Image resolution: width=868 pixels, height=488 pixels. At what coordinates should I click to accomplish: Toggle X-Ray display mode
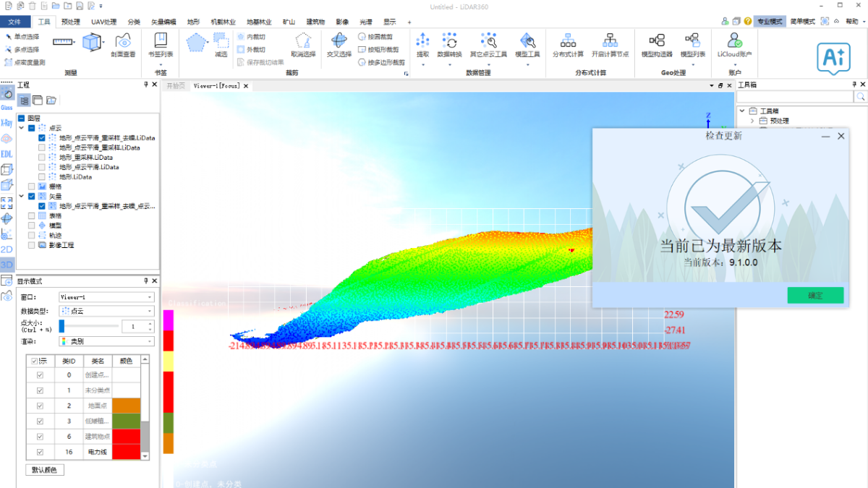click(7, 123)
